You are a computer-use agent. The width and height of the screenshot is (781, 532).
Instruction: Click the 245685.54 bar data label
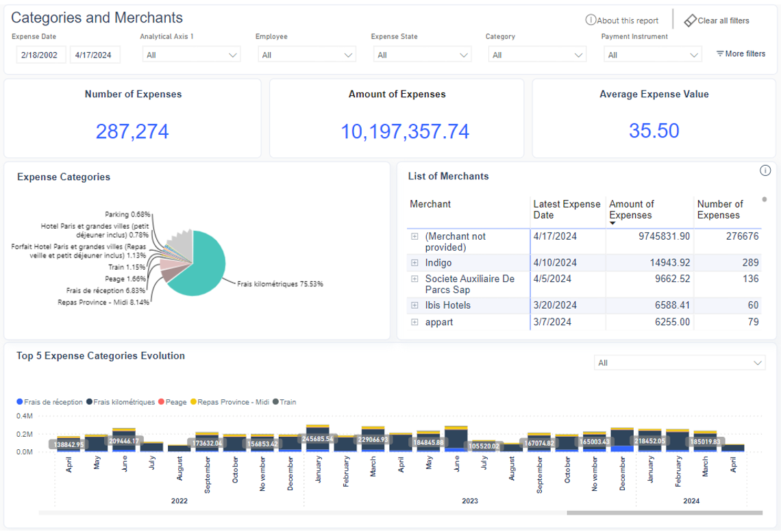click(317, 439)
